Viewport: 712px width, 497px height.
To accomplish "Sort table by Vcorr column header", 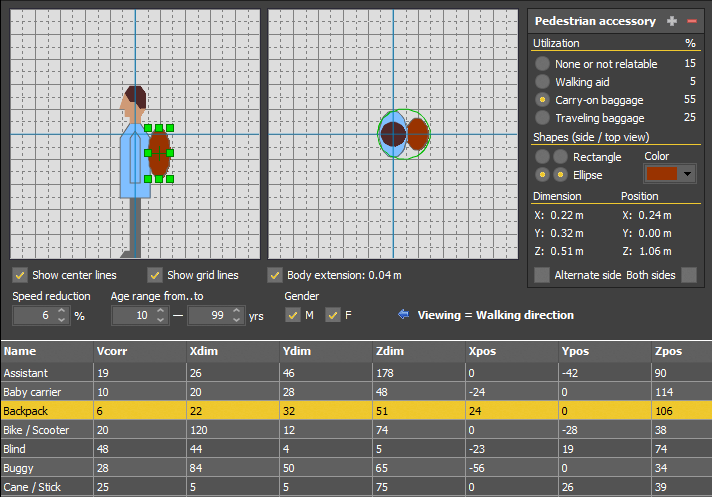I will 140,351.
